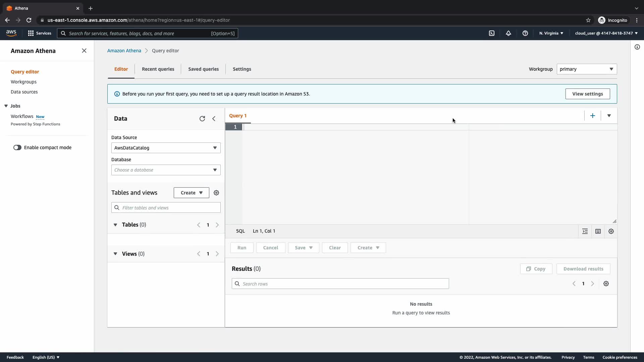Switch to the Saved queries tab
This screenshot has height=362, width=644.
point(203,69)
